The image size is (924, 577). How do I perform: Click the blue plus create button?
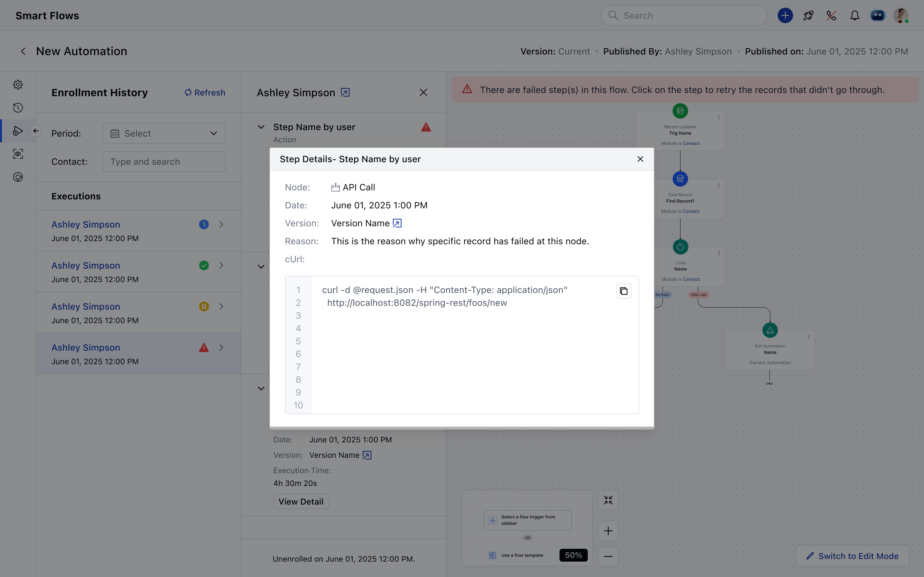pos(785,16)
